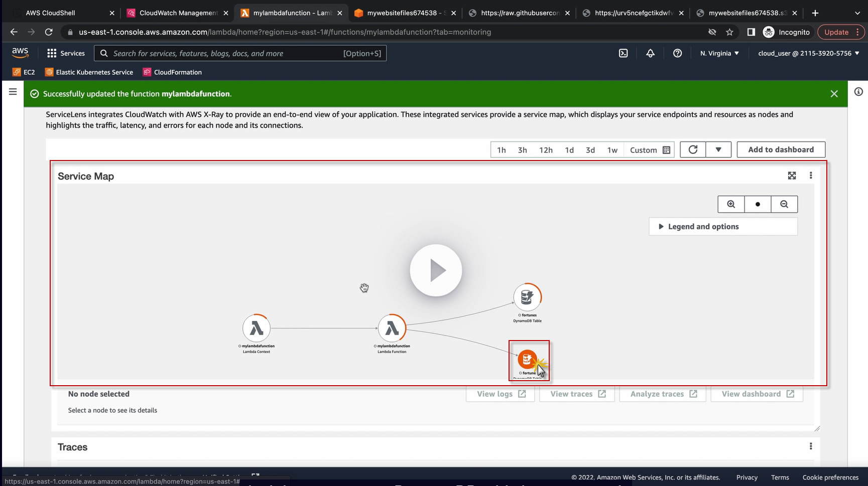Close the CloudWatch Management browser tab
Screen dimensions: 868x486
226,13
